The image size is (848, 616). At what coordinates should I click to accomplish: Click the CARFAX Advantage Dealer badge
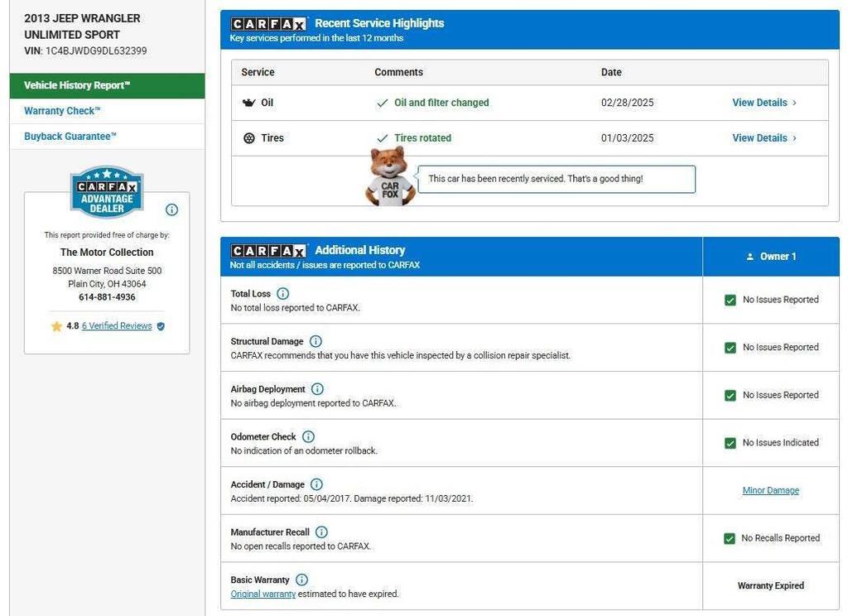[x=107, y=193]
